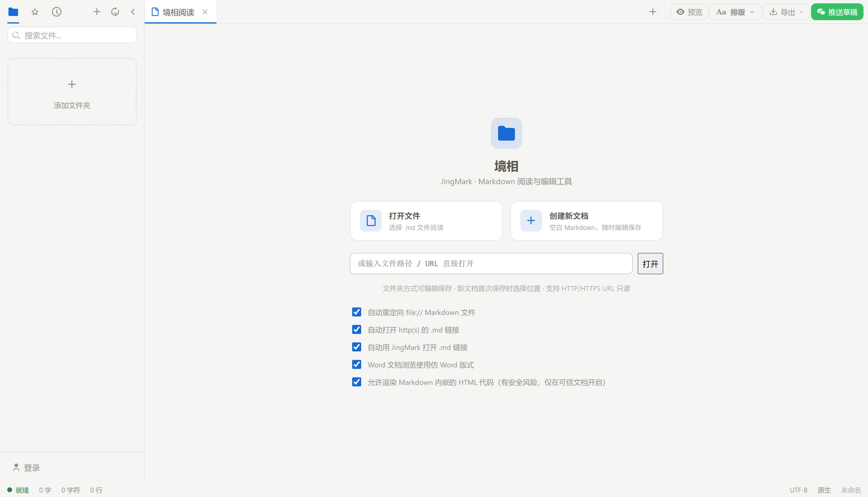
Task: Click the document icon in 打开文件 card
Action: [x=371, y=221]
